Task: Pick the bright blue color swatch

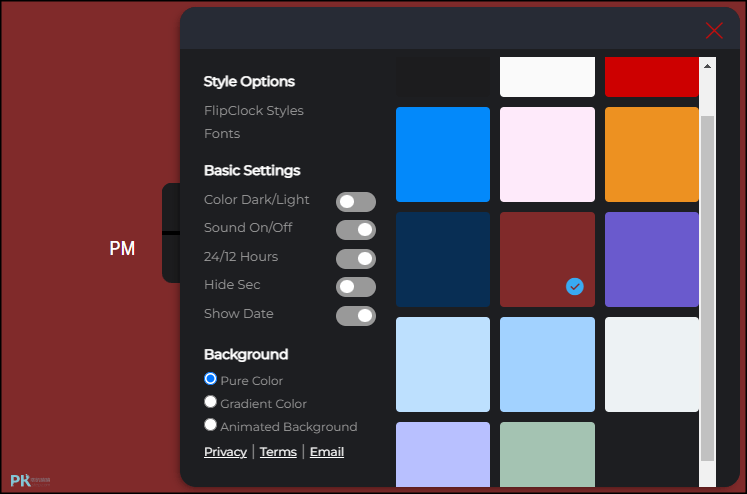Action: coord(443,154)
